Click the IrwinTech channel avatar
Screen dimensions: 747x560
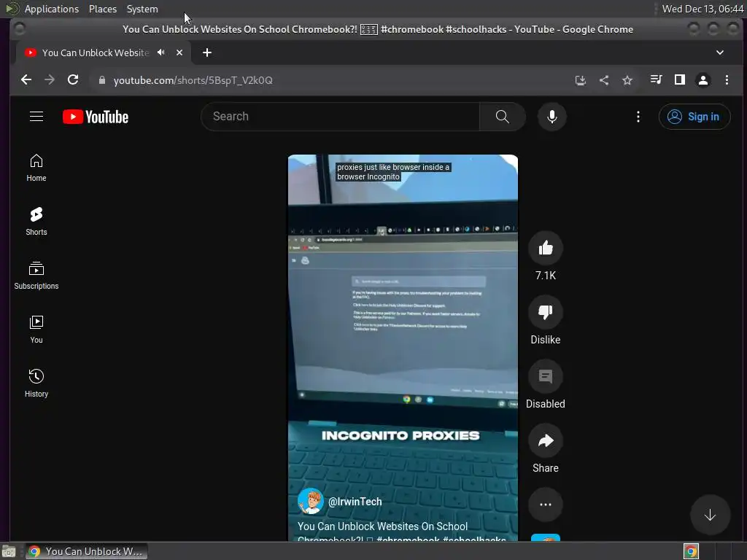[310, 502]
